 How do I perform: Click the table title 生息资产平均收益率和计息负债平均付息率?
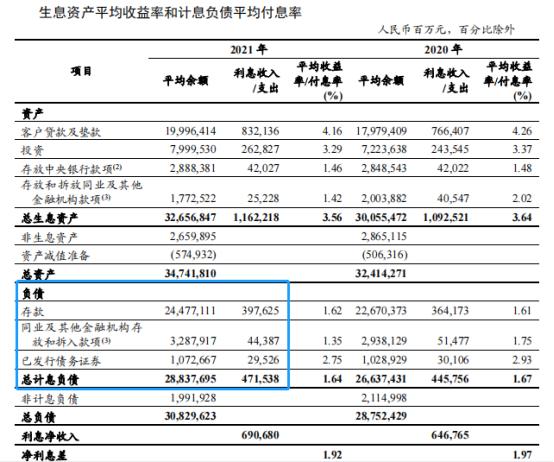tap(170, 13)
